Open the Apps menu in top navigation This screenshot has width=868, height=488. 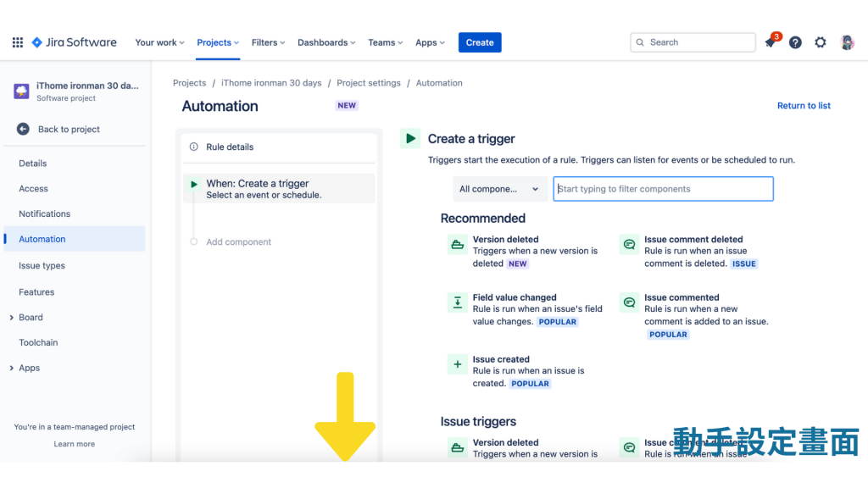pyautogui.click(x=430, y=42)
